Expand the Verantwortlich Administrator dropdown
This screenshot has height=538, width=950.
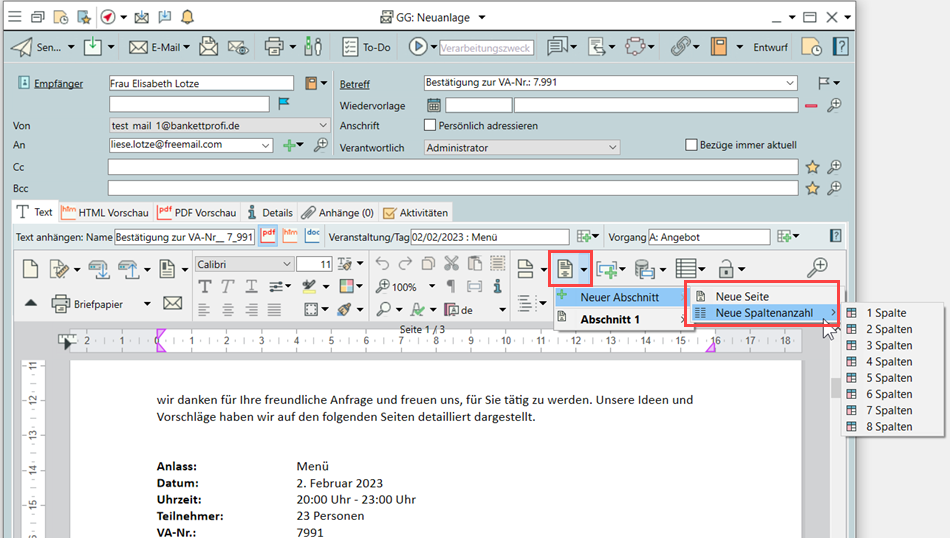point(612,147)
